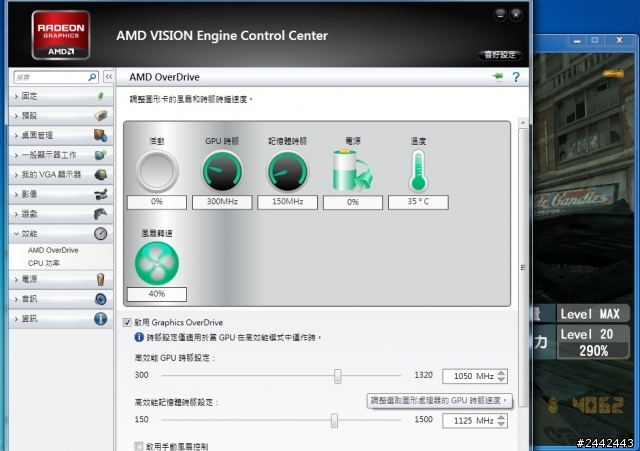Expand the 電源 sidebar category

(61, 279)
